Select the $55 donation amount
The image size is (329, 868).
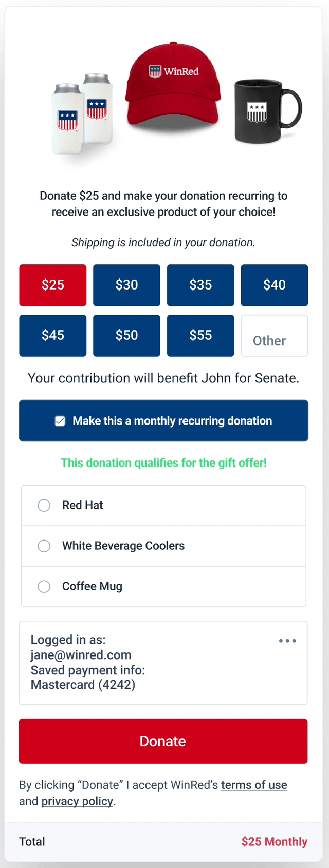click(x=200, y=335)
